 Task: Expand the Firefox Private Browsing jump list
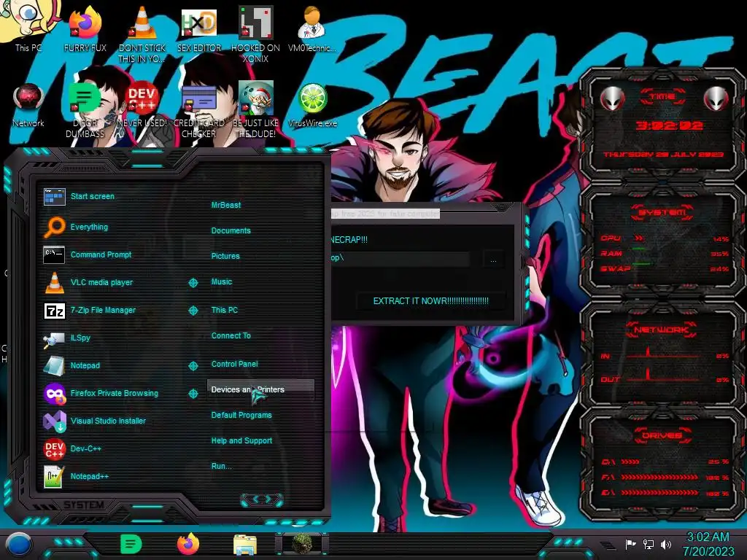click(x=193, y=393)
